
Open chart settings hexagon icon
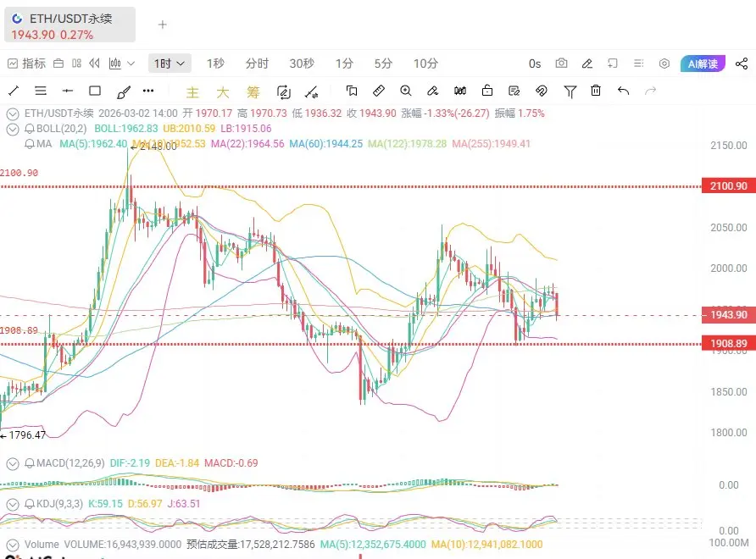pos(664,64)
